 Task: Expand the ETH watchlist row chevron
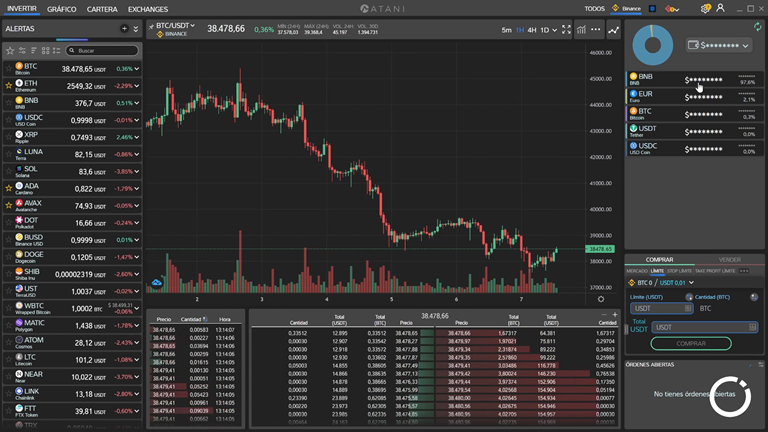(x=137, y=86)
